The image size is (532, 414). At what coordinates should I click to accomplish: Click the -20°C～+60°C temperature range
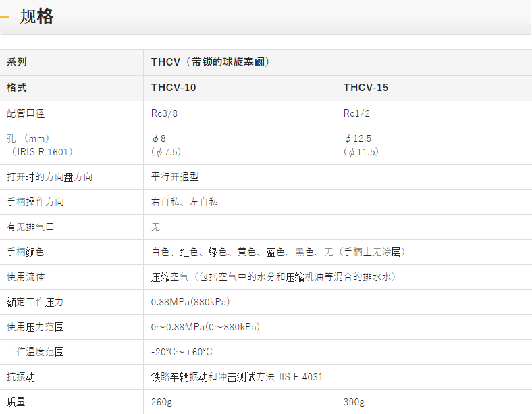(182, 352)
